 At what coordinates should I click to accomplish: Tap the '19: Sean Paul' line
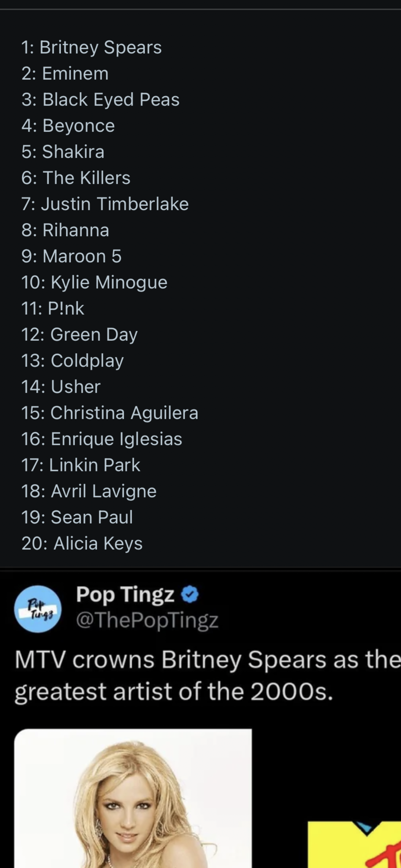point(77,517)
